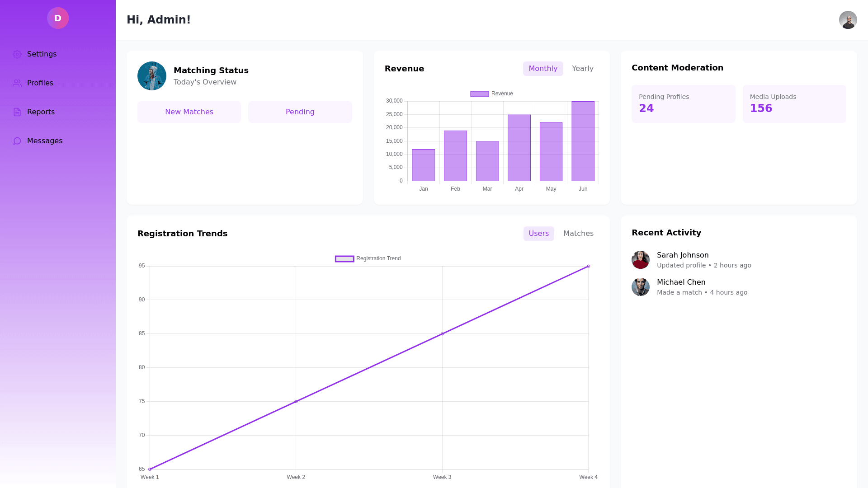The height and width of the screenshot is (488, 868).
Task: Switch revenue chart to Yearly
Action: [582, 69]
